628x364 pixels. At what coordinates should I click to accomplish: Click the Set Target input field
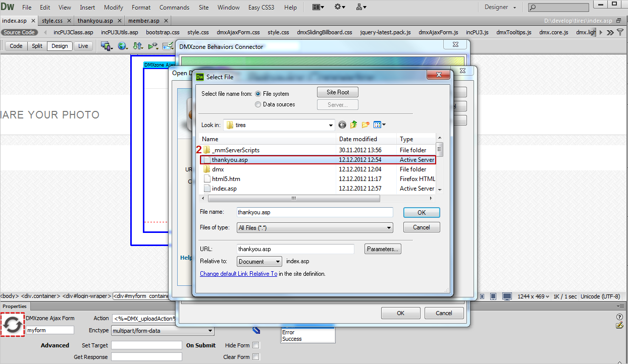click(x=146, y=345)
